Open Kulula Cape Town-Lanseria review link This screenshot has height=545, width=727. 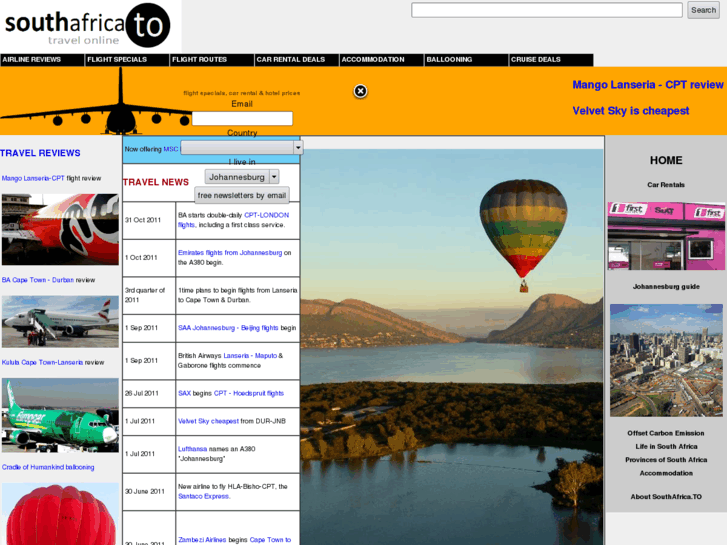[42, 362]
